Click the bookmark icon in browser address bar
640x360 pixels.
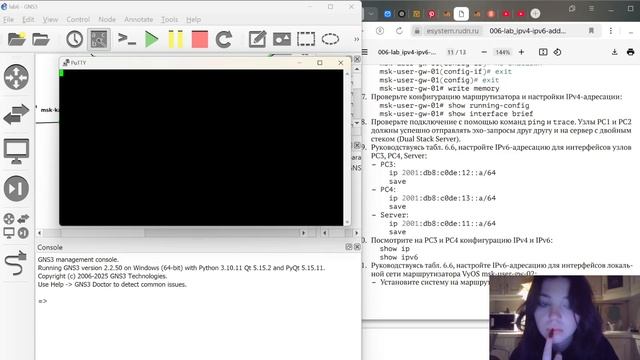(x=591, y=31)
